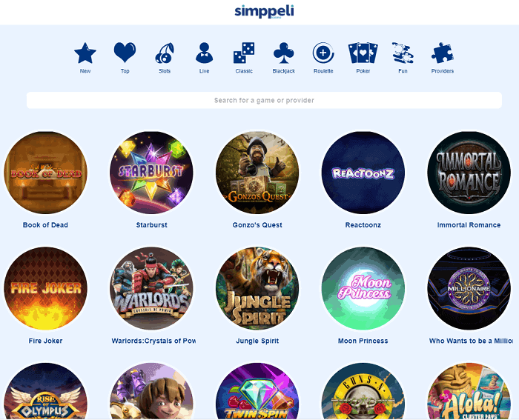The height and width of the screenshot is (420, 519).
Task: Choose the Live dealer icon
Action: click(204, 53)
